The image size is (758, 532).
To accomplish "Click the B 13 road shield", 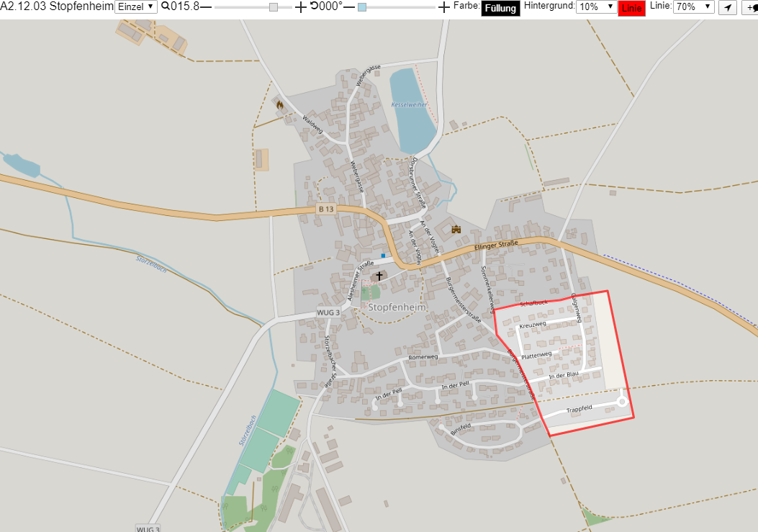I will point(326,209).
